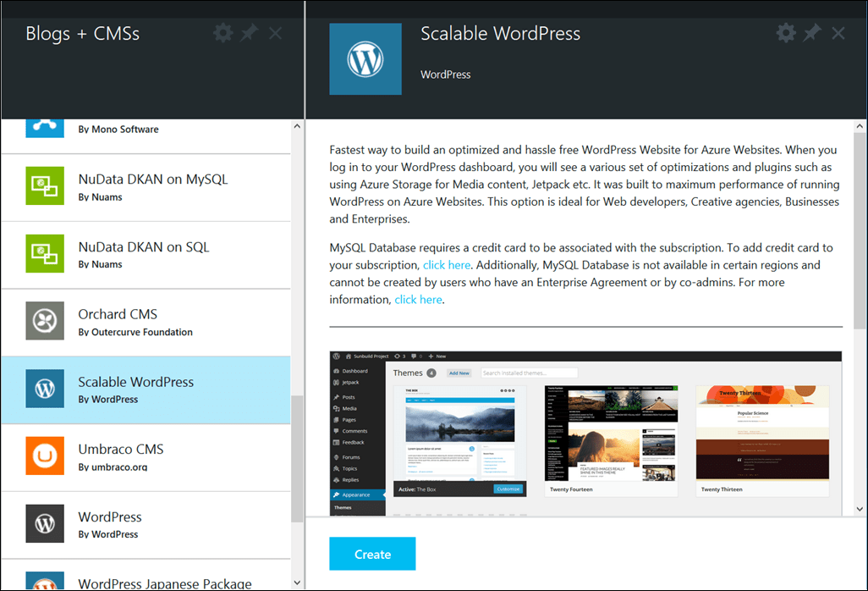Click the details pane scrollbar thumb
This screenshot has height=591, width=868.
pyautogui.click(x=860, y=231)
